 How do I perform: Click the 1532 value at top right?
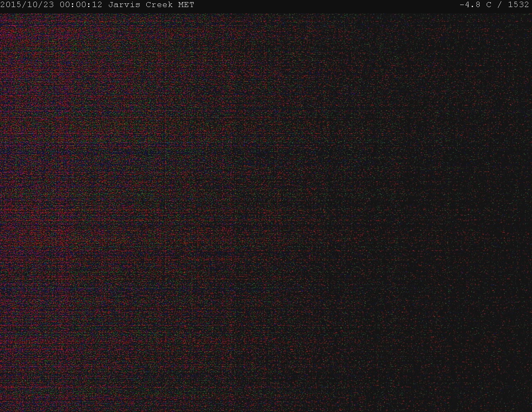(518, 5)
